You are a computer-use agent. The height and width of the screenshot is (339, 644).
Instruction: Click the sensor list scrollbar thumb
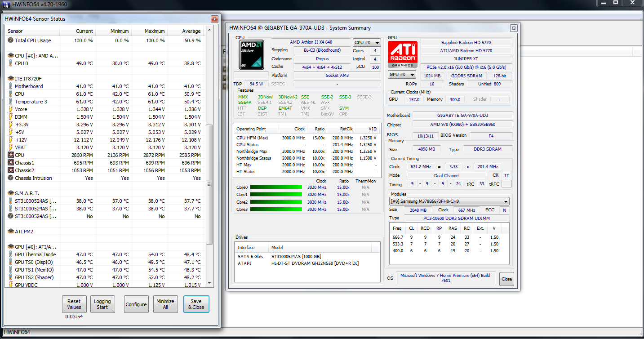(209, 184)
